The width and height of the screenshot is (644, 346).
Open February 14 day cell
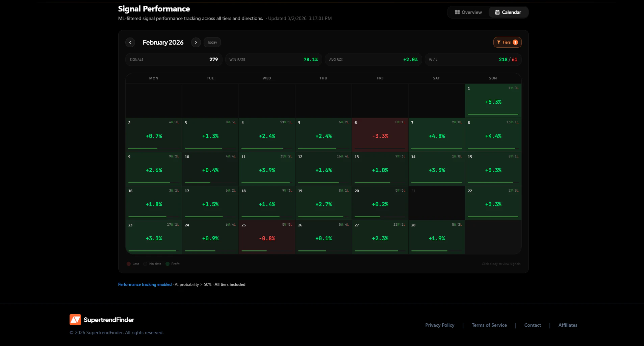pos(437,169)
